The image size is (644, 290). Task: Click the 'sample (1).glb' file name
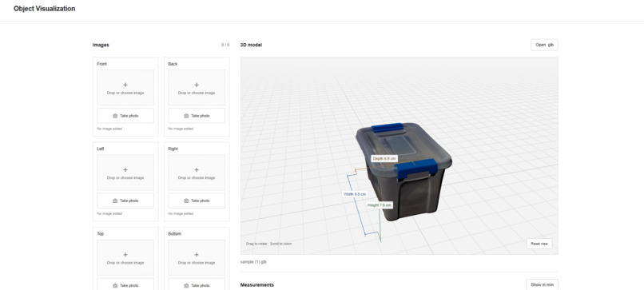pos(253,262)
